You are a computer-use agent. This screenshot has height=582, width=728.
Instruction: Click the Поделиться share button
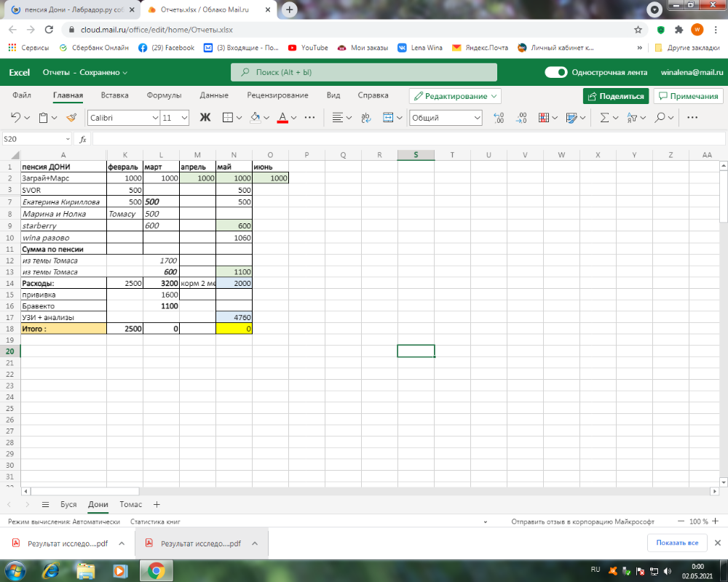click(x=615, y=96)
